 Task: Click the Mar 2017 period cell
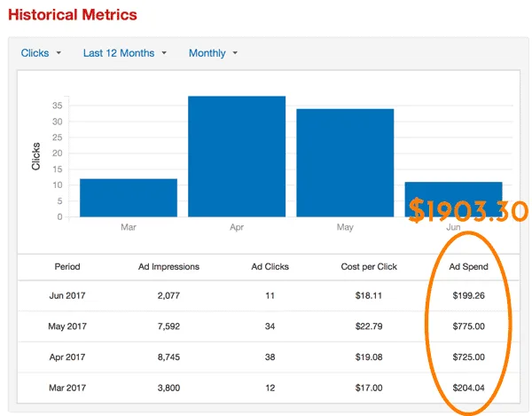click(66, 388)
